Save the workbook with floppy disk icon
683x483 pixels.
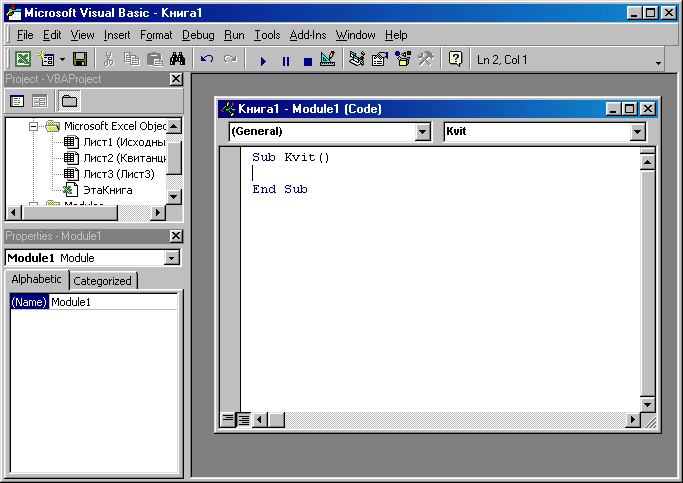point(80,59)
